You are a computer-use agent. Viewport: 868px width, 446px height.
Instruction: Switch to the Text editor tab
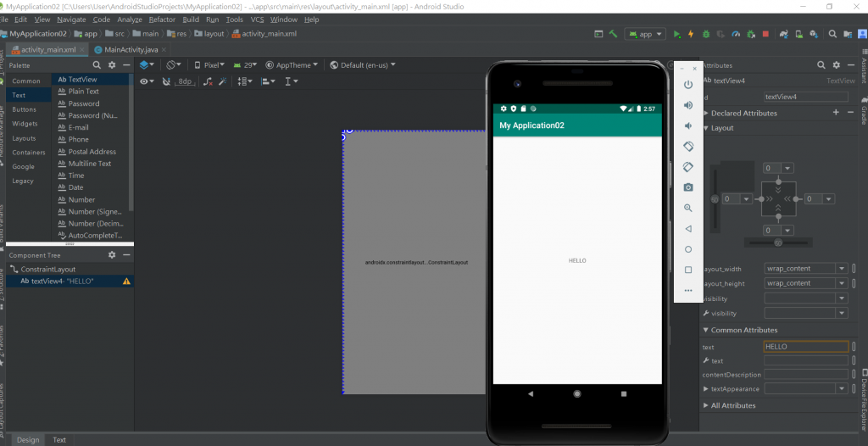click(x=59, y=440)
